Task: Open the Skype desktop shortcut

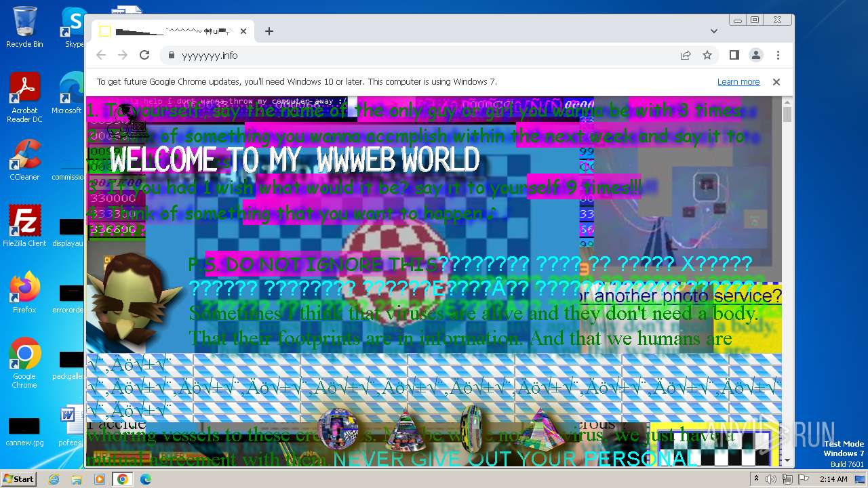Action: pyautogui.click(x=73, y=27)
